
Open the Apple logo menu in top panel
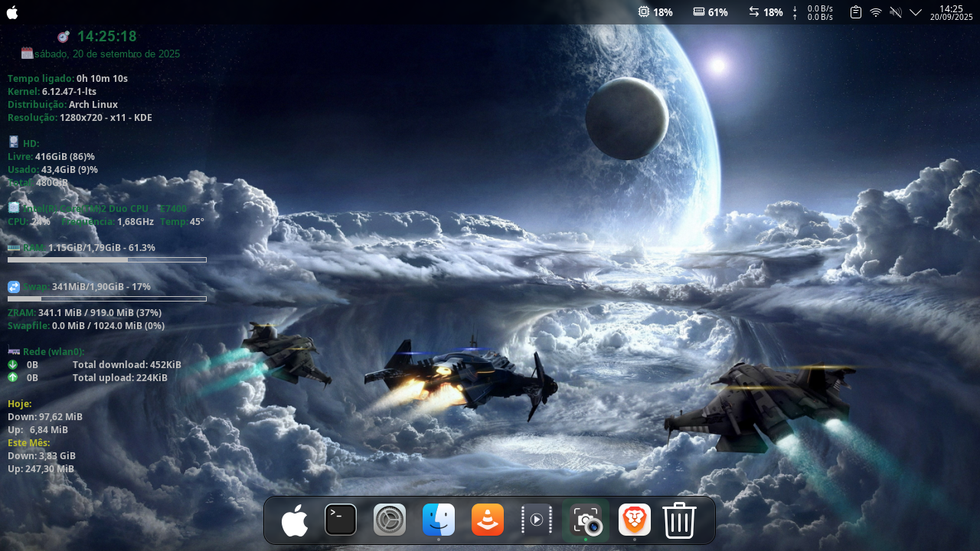12,12
